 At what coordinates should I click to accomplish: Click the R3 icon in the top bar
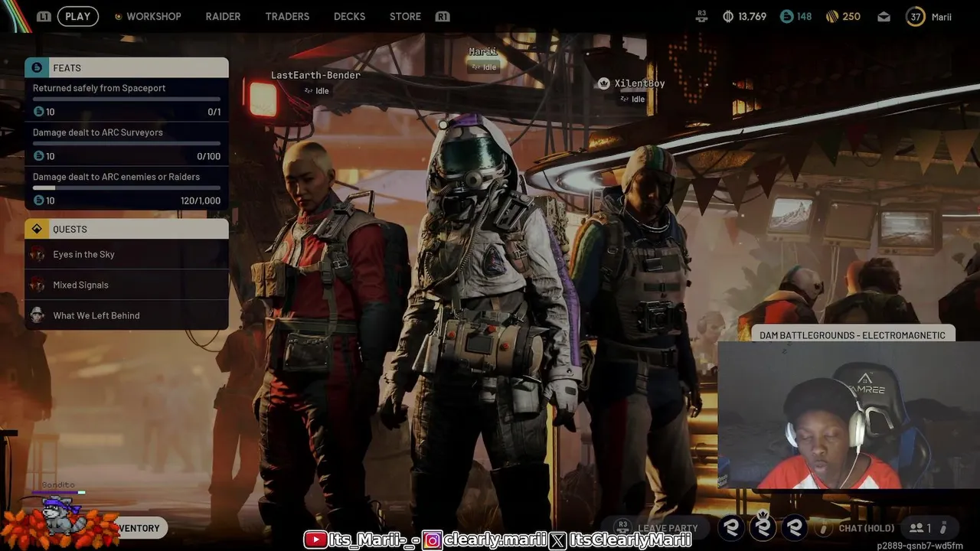point(701,16)
